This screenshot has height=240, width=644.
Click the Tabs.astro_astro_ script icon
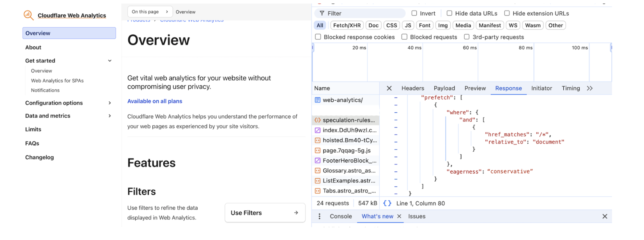pyautogui.click(x=317, y=191)
